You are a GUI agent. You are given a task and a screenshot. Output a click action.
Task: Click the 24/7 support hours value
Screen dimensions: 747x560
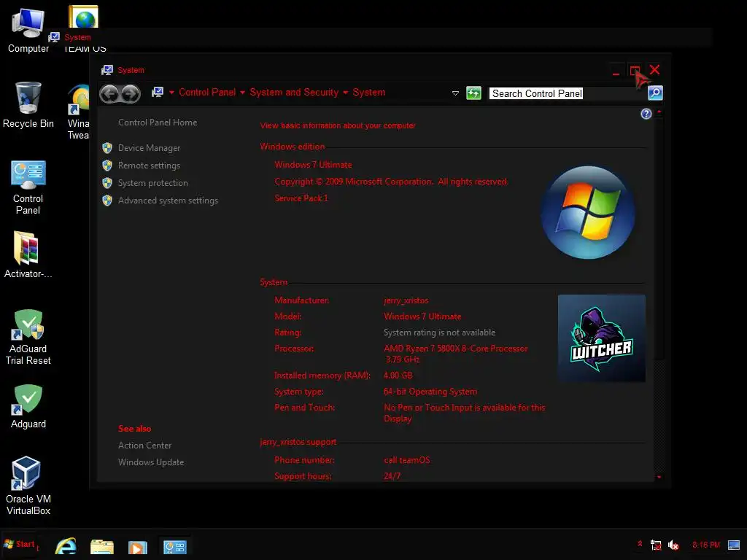coord(392,476)
